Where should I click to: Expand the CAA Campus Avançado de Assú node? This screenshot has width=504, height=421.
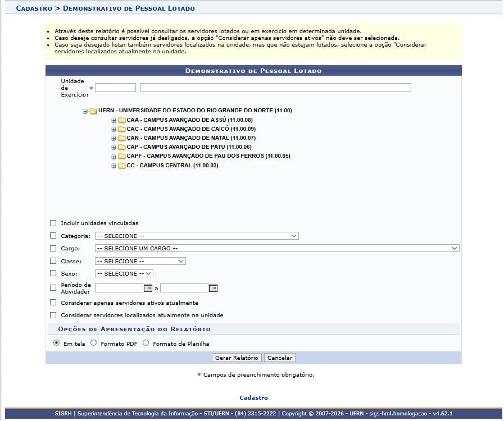click(x=114, y=121)
